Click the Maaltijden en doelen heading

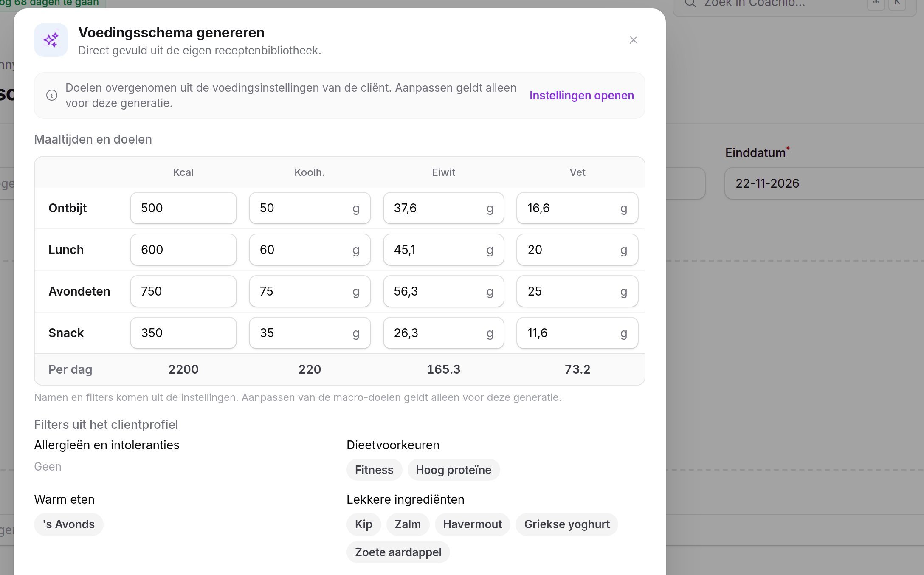point(93,139)
